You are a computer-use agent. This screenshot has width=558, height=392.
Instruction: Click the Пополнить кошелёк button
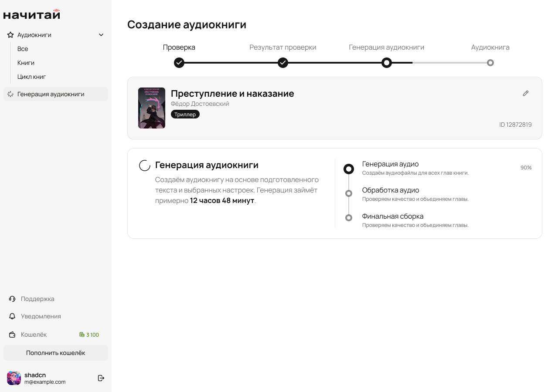(56, 353)
